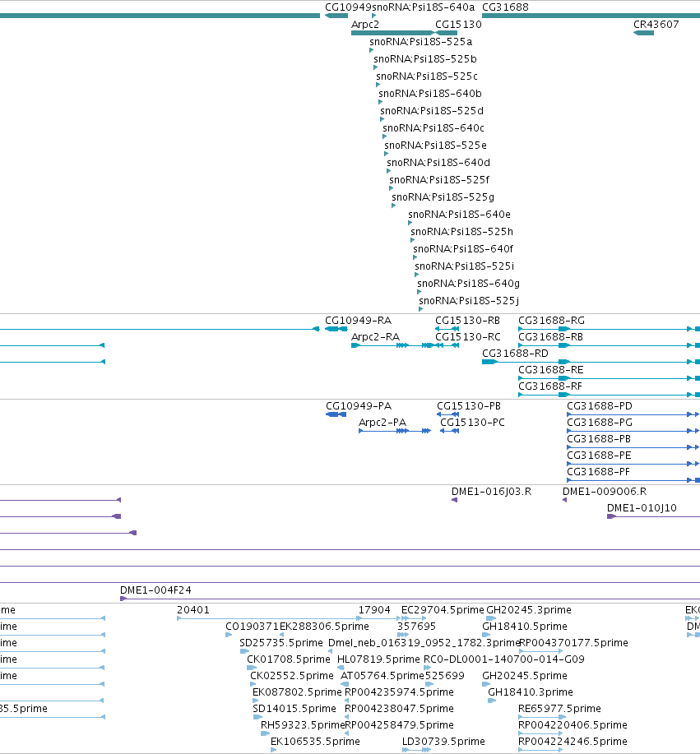Select the 20401 EST feature
The width and height of the screenshot is (700, 754).
pos(270,618)
